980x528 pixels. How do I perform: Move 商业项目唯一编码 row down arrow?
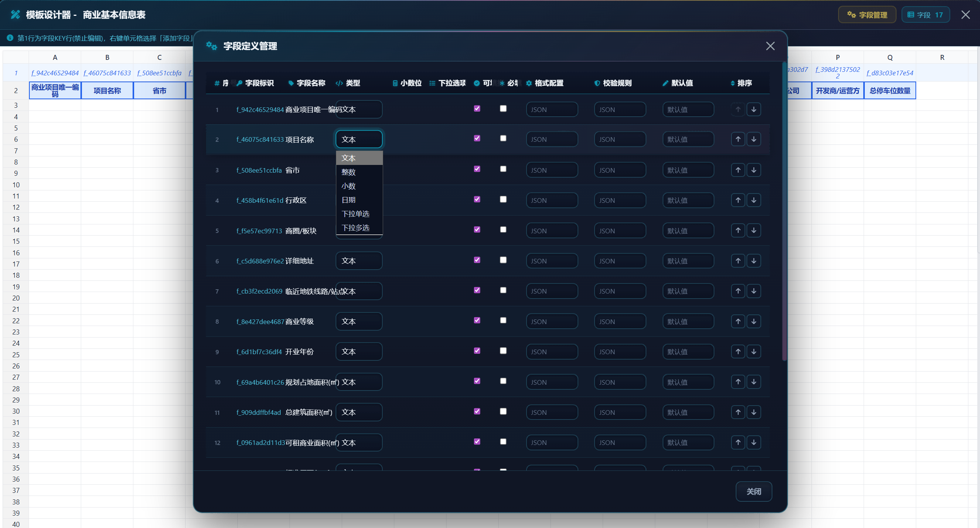coord(754,109)
